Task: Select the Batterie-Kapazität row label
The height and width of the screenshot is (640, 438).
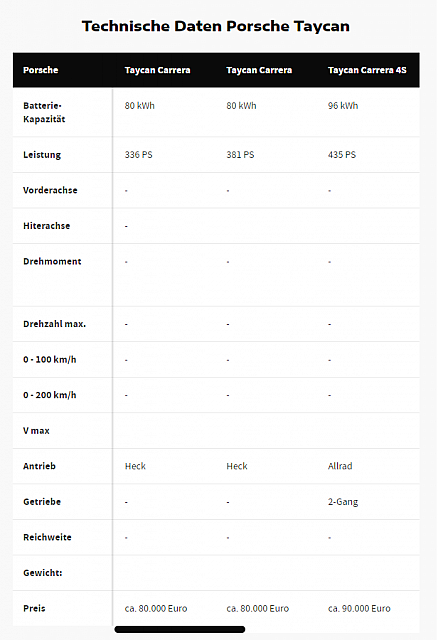Action: click(44, 112)
